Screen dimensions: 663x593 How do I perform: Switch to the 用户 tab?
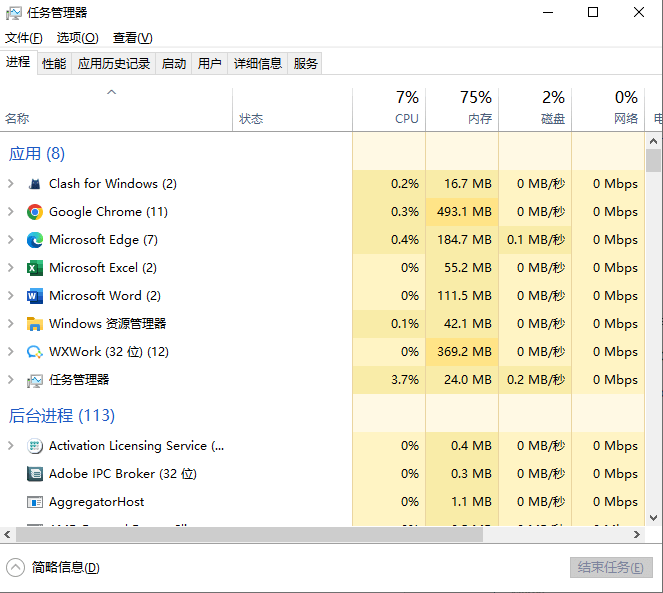click(x=210, y=64)
